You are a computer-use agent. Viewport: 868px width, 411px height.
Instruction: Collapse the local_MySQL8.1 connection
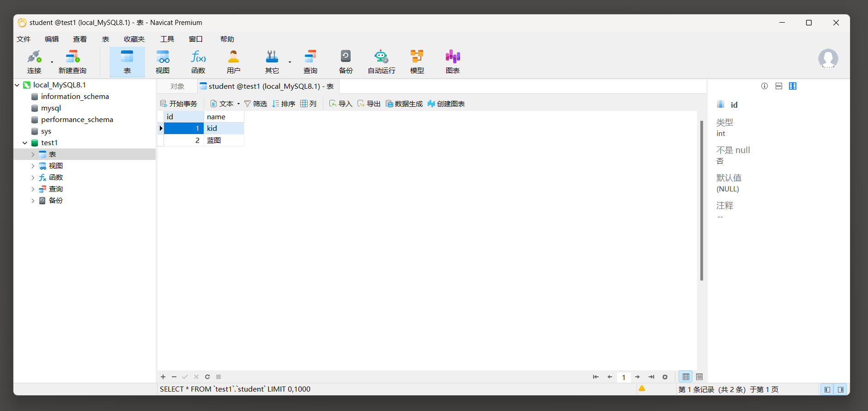[17, 85]
